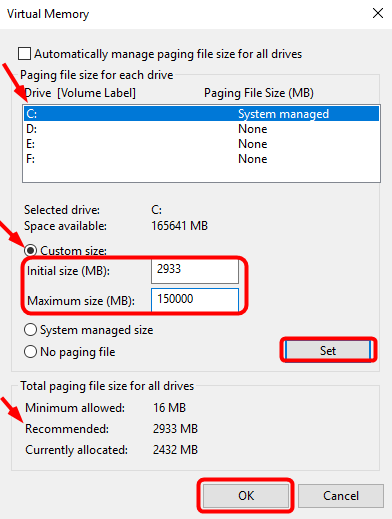Click the Recommended 2933 MB value
Image resolution: width=392 pixels, height=519 pixels.
coord(175,429)
